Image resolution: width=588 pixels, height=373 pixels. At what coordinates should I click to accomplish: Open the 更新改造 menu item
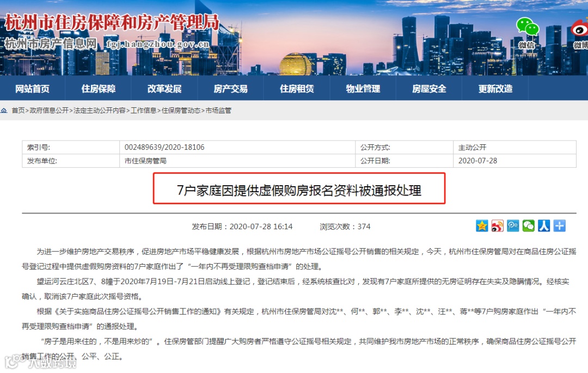tap(495, 89)
